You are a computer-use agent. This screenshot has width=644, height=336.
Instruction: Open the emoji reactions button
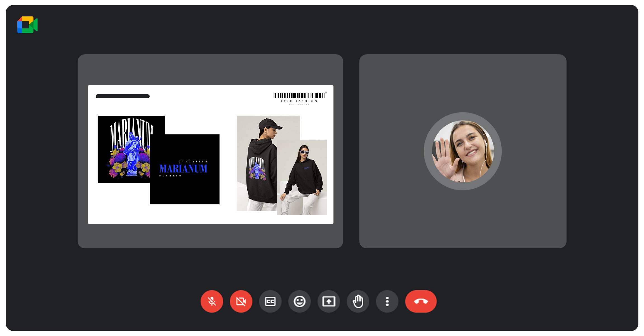coord(299,301)
